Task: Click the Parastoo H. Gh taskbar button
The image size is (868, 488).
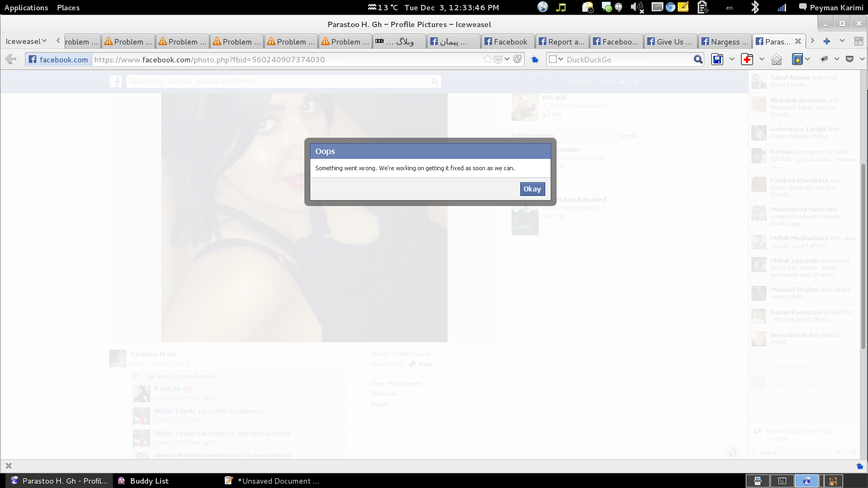Action: click(60, 481)
